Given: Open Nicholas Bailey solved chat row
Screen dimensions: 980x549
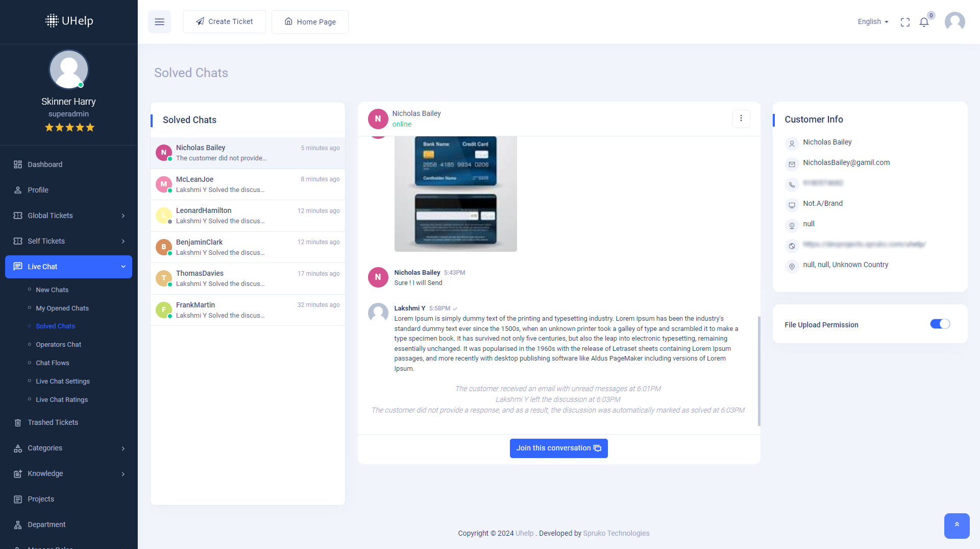Looking at the screenshot, I should (x=248, y=153).
